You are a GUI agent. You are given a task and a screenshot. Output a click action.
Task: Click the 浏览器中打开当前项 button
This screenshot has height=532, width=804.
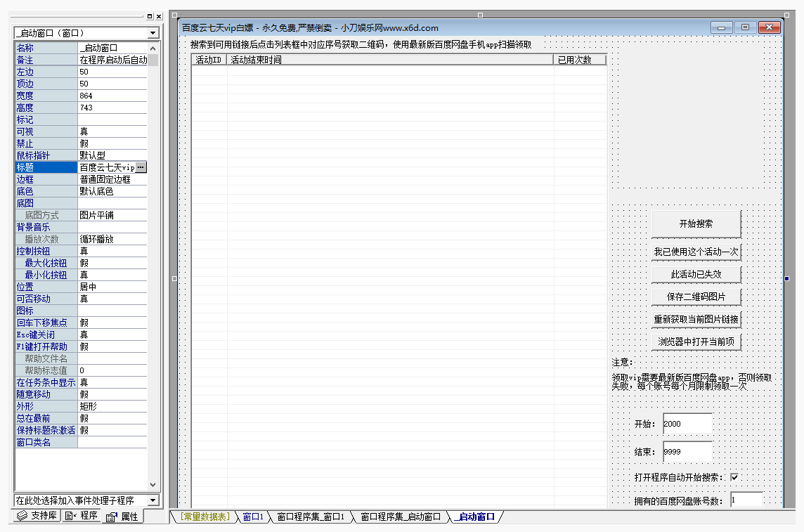tap(696, 342)
